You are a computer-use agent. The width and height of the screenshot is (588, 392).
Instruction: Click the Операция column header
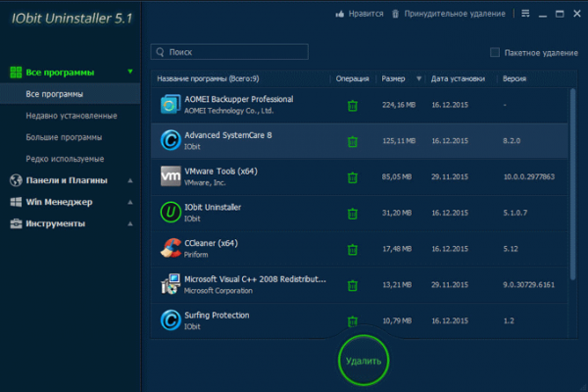(x=352, y=78)
